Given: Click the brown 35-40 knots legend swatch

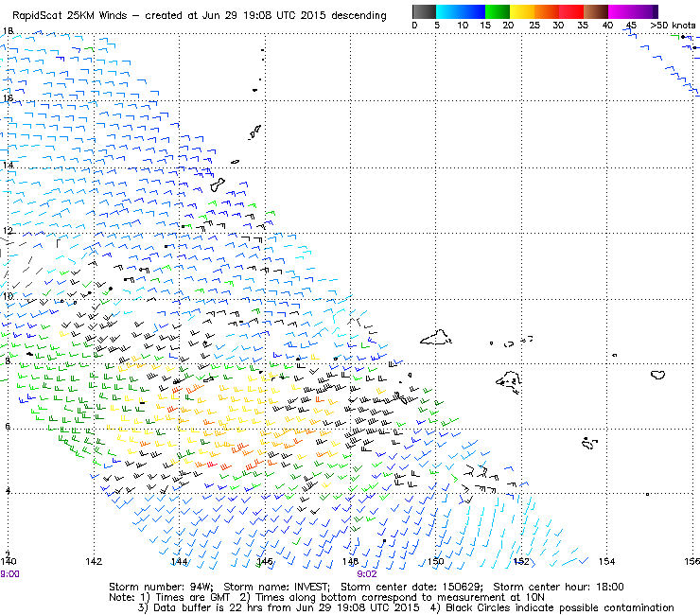Looking at the screenshot, I should (596, 11).
